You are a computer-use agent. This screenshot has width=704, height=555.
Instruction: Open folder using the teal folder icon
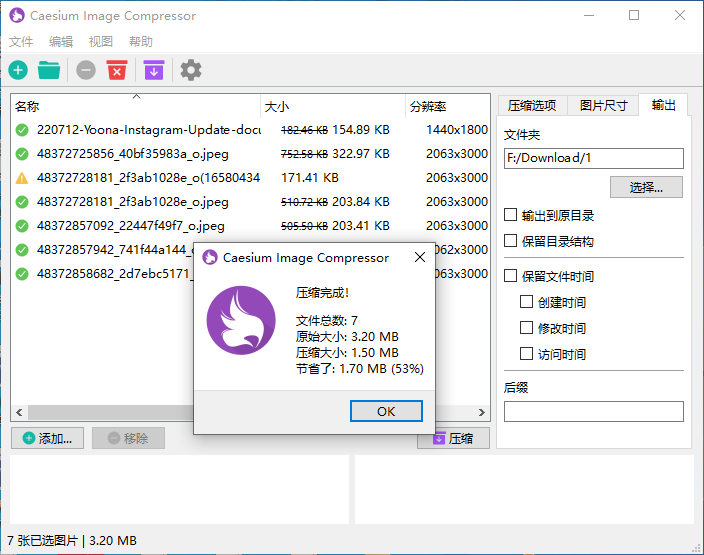(49, 70)
